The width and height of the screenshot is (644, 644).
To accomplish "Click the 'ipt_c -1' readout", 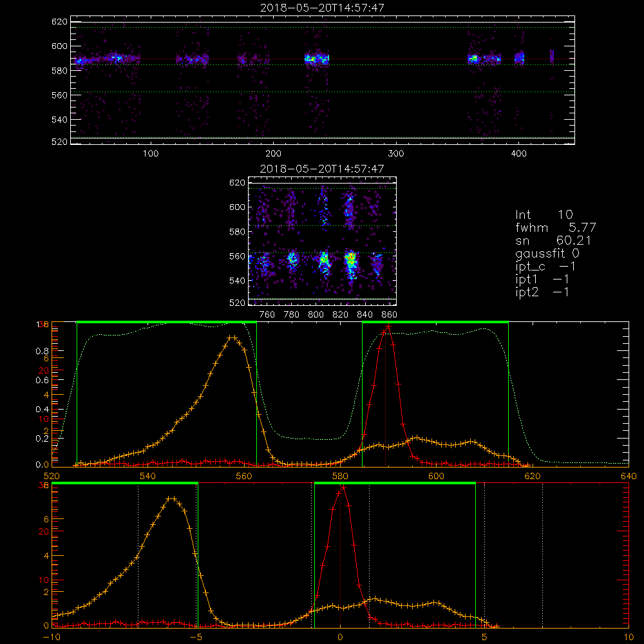I will click(x=546, y=267).
